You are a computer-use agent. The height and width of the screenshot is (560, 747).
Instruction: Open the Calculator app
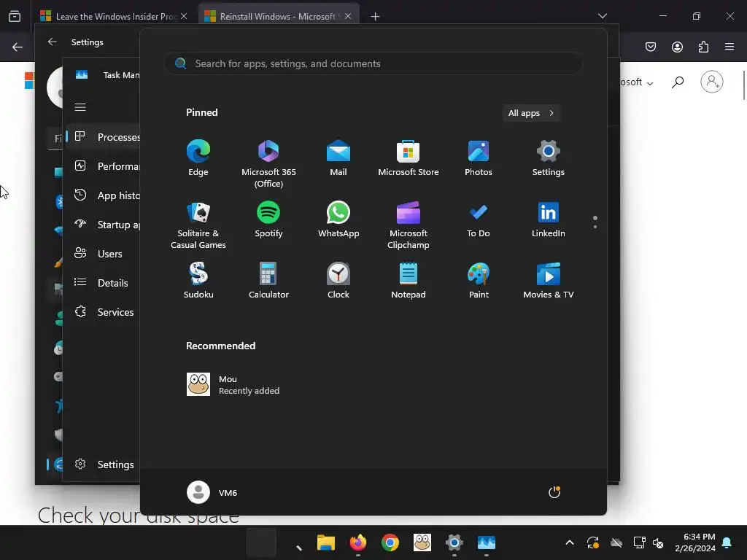point(268,281)
